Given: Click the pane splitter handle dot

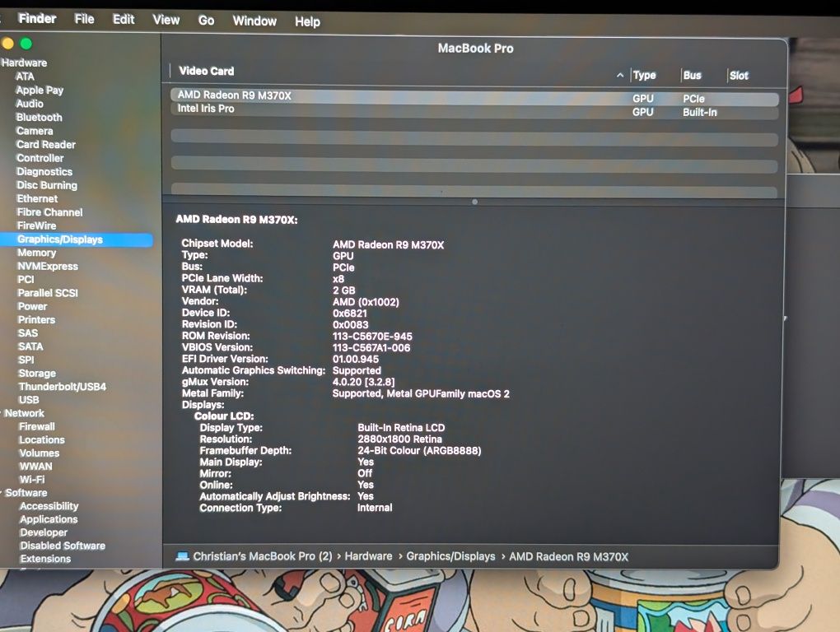Looking at the screenshot, I should click(x=474, y=202).
